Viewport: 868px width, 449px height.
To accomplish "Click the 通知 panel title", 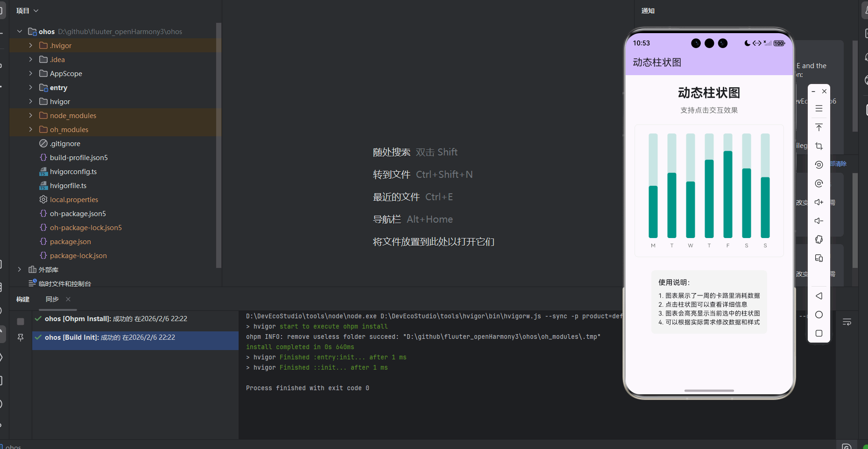I will point(648,11).
